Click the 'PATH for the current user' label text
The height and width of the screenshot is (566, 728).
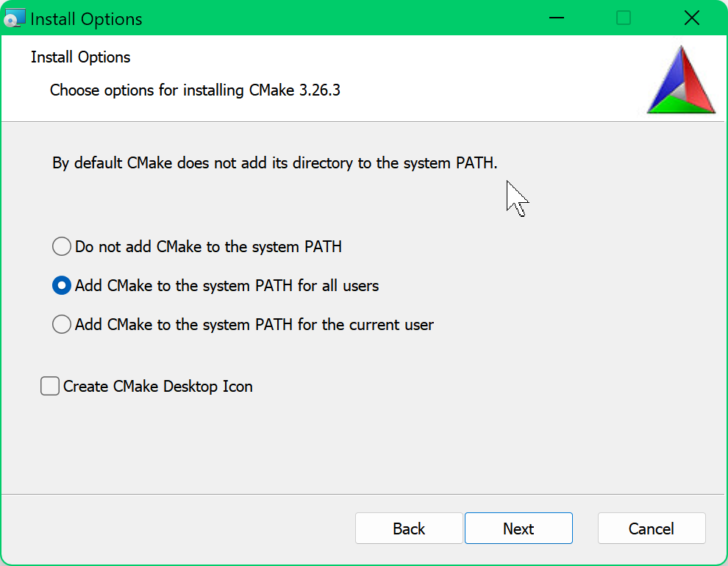(x=254, y=324)
